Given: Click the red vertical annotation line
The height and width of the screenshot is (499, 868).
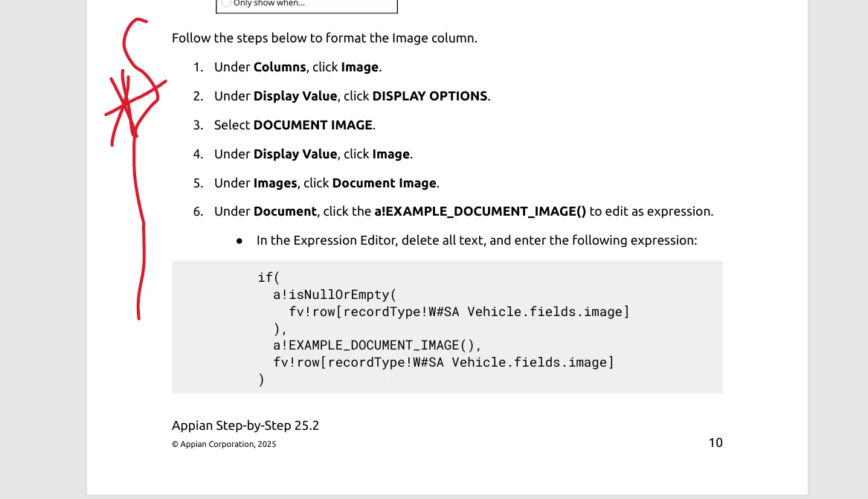Looking at the screenshot, I should tap(138, 227).
